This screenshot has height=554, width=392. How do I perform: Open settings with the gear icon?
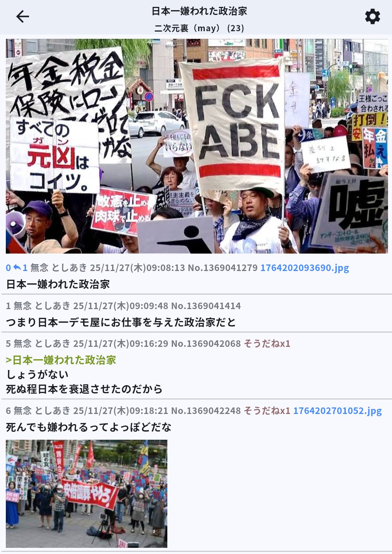coord(372,17)
